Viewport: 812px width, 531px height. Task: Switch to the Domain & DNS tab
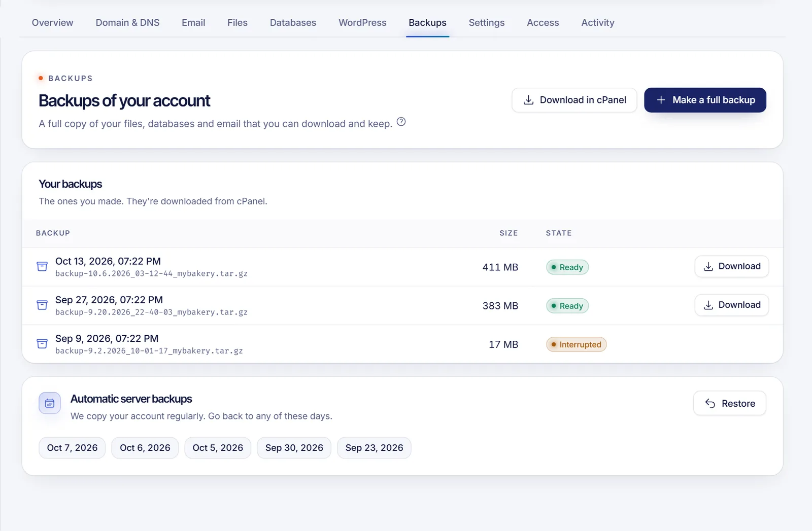(x=127, y=23)
